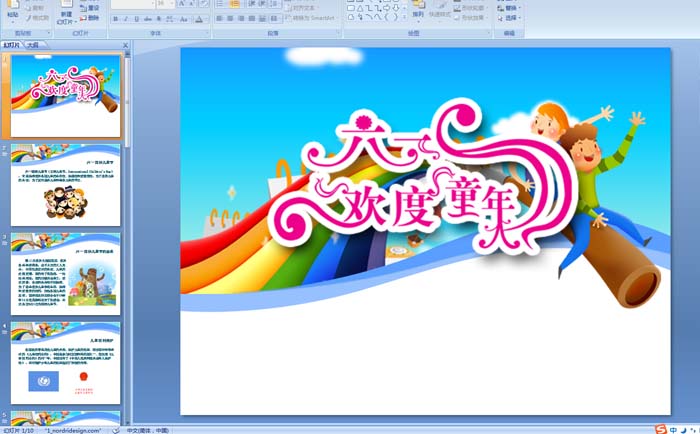The image size is (700, 434).
Task: Select slide 1 thumbnail with pink title
Action: [66, 96]
